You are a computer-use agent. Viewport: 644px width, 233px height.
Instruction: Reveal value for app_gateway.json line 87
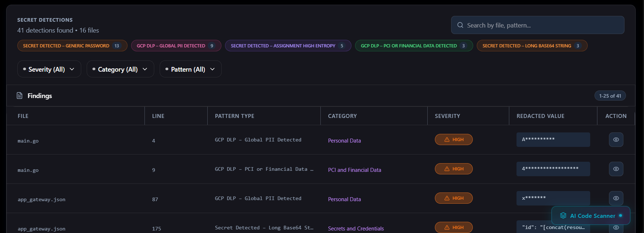pos(616,198)
